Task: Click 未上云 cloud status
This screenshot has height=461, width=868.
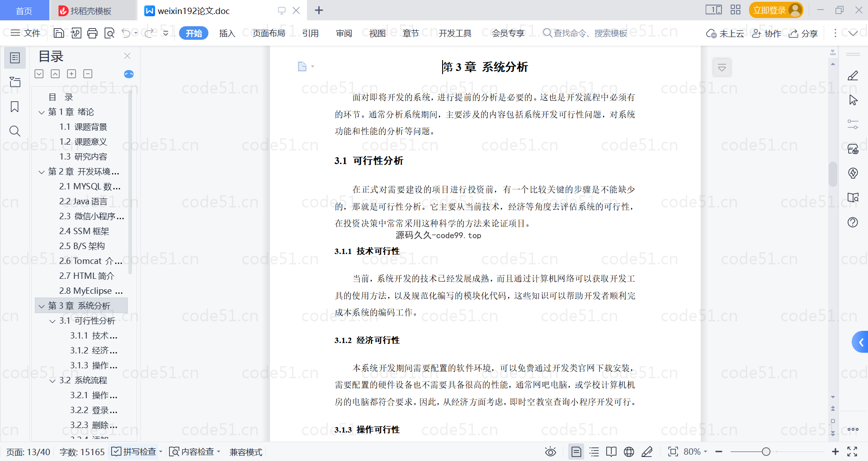Action: click(725, 33)
